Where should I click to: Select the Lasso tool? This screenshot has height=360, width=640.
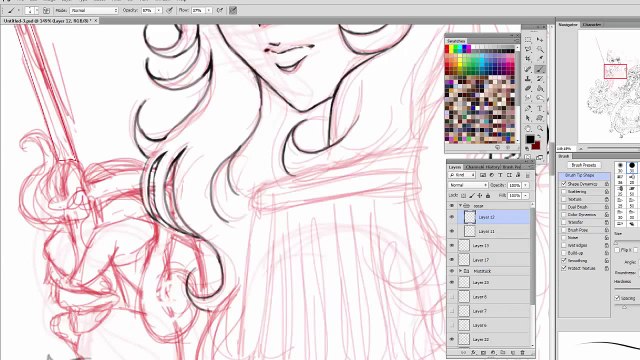pyautogui.click(x=528, y=49)
